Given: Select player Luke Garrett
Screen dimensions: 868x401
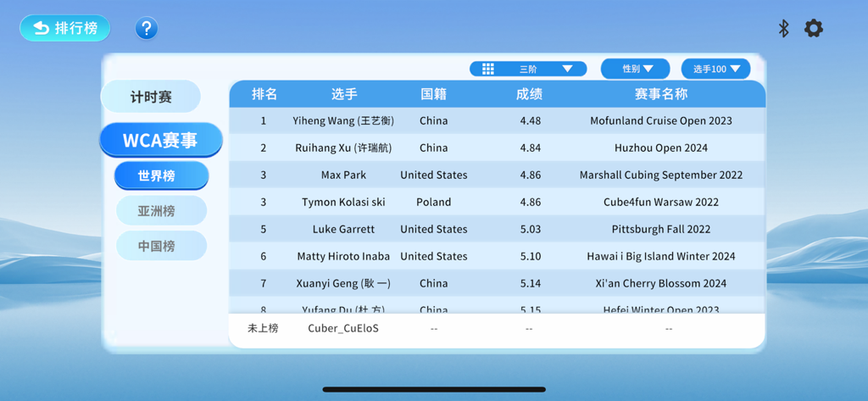Looking at the screenshot, I should point(343,229).
